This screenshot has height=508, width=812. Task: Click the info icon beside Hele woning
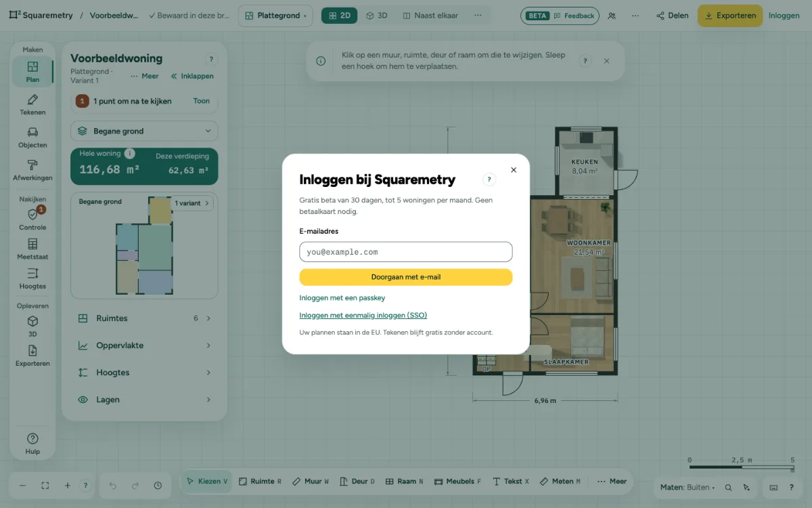[x=130, y=154]
